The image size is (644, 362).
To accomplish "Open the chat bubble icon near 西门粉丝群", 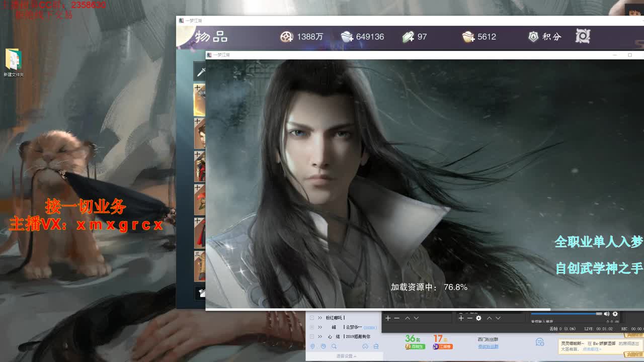I will 540,342.
